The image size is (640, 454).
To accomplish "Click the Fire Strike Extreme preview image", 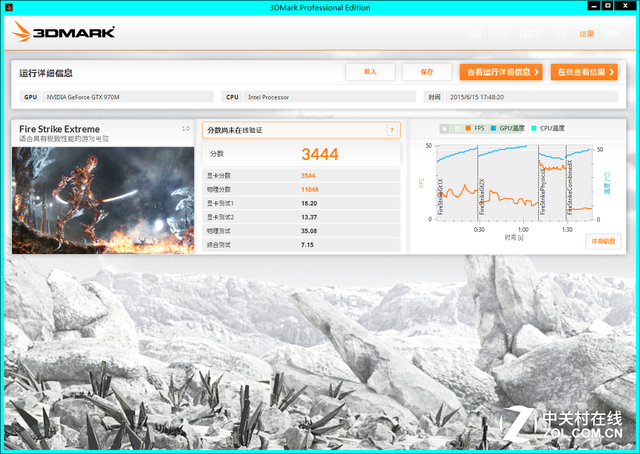I will click(x=103, y=200).
